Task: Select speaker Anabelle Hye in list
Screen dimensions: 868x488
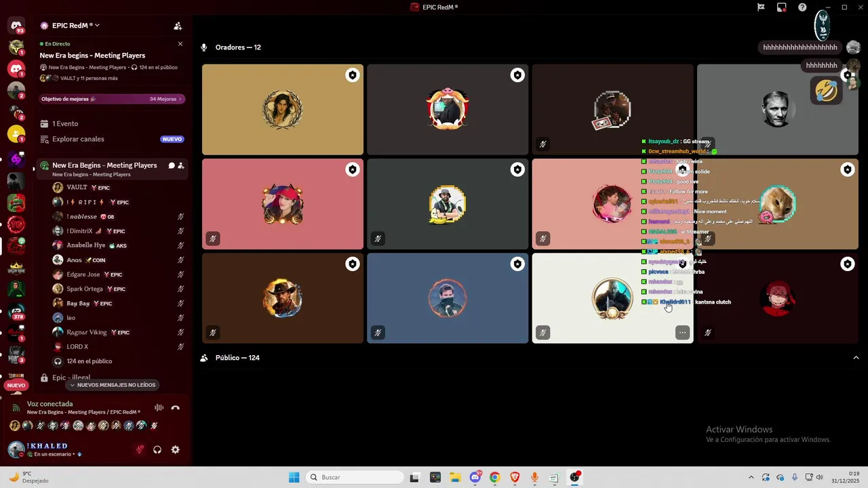Action: click(119, 245)
